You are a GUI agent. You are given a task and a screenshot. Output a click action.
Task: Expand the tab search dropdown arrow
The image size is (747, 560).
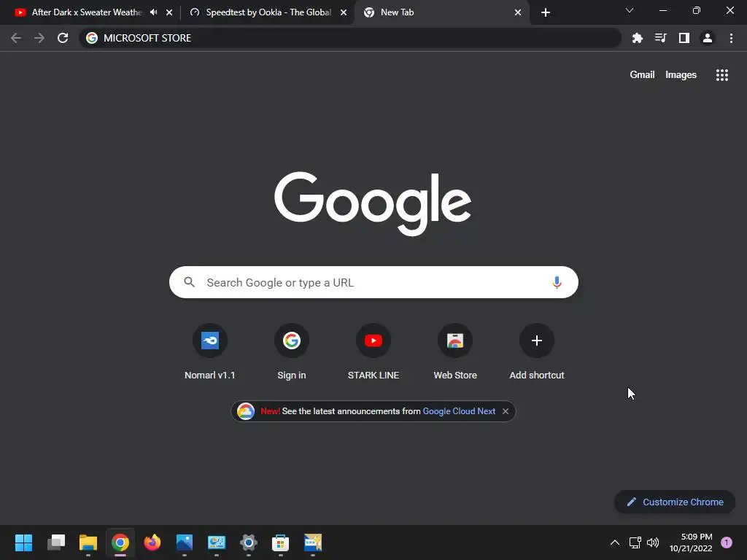[x=630, y=10]
